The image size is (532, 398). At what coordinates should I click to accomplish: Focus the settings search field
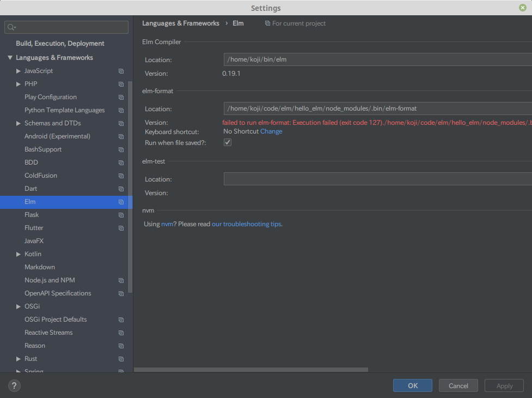[66, 27]
